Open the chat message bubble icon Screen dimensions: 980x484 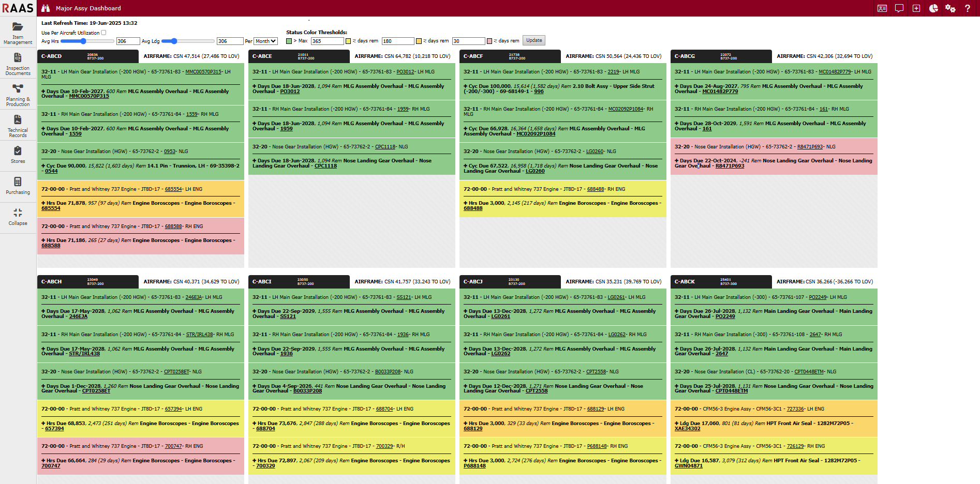point(899,8)
